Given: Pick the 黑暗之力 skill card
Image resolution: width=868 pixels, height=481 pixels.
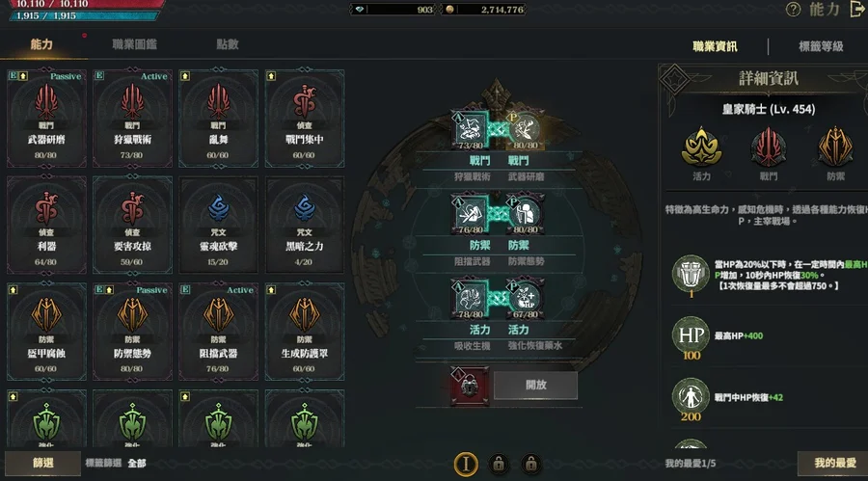Looking at the screenshot, I should 305,225.
